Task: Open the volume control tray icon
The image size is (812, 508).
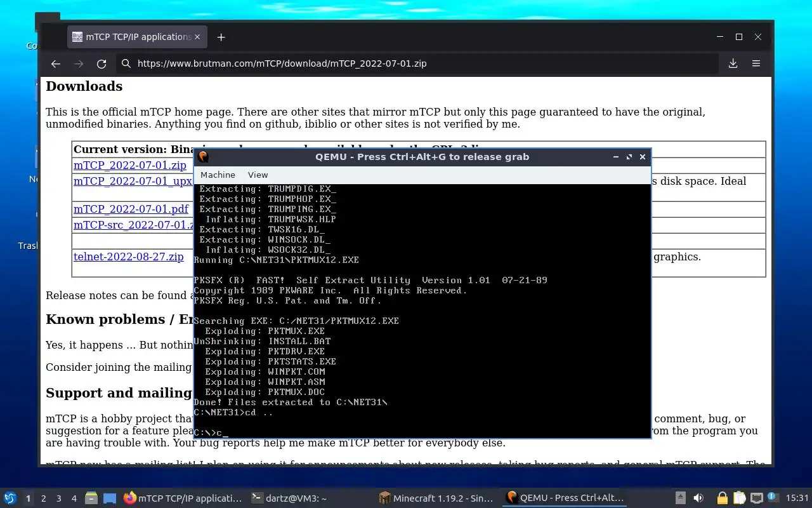Action: (698, 498)
